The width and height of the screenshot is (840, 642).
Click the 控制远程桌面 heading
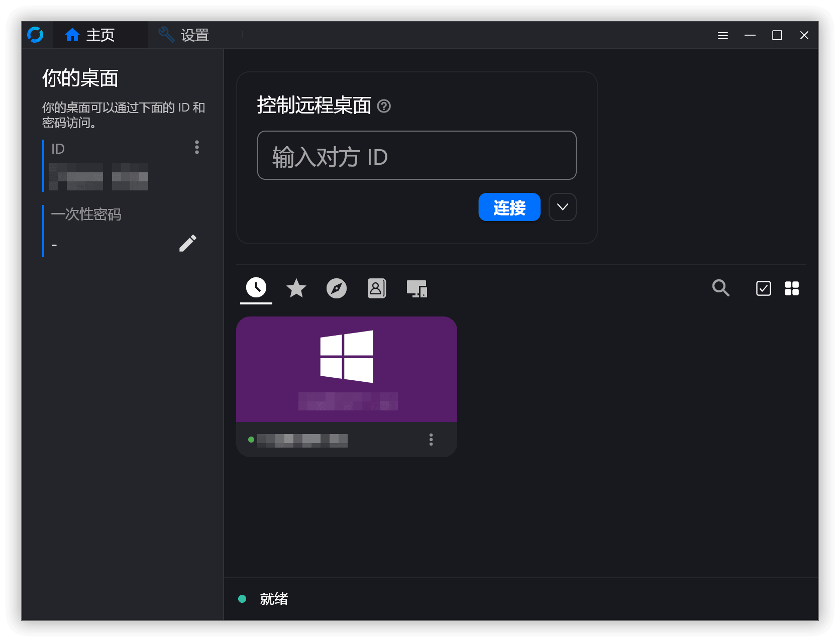(x=314, y=105)
